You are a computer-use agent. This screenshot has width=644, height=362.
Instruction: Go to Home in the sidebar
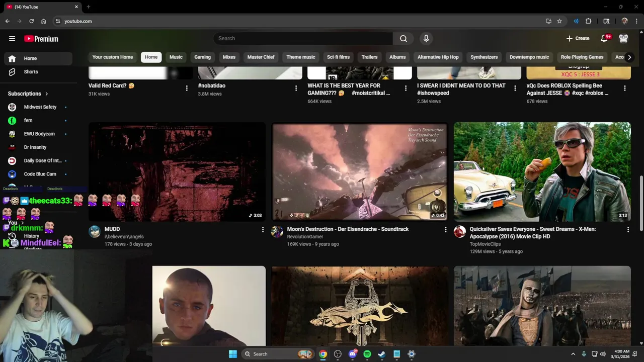point(37,58)
